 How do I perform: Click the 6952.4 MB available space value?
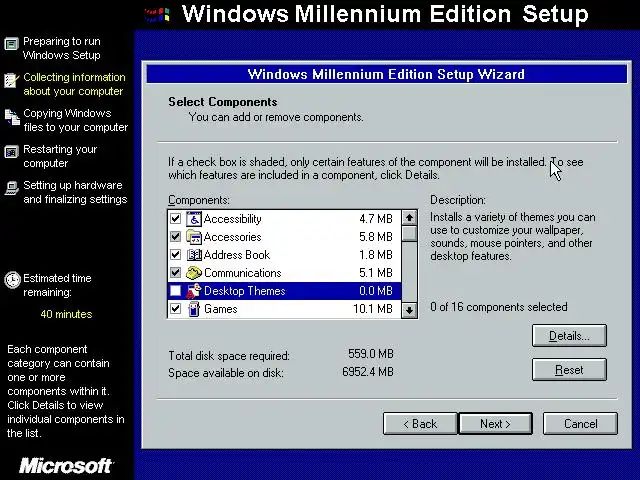tap(368, 371)
